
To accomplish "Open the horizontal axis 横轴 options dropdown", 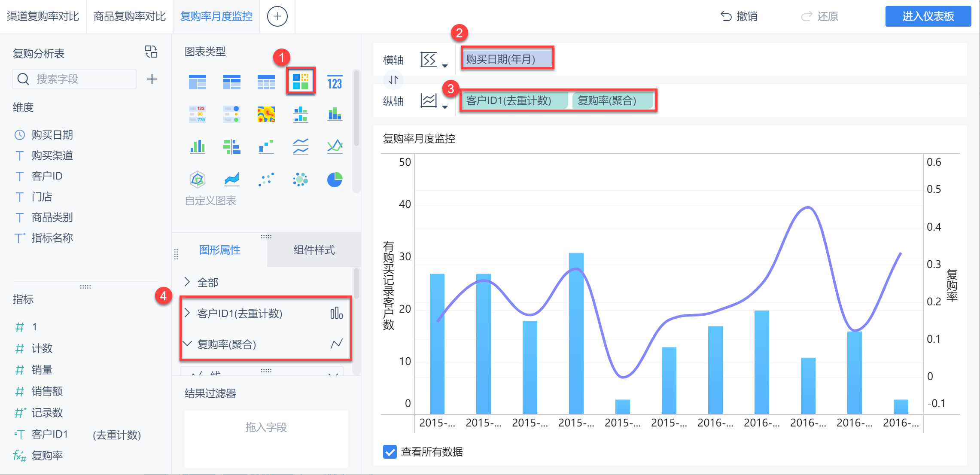I will coord(434,60).
